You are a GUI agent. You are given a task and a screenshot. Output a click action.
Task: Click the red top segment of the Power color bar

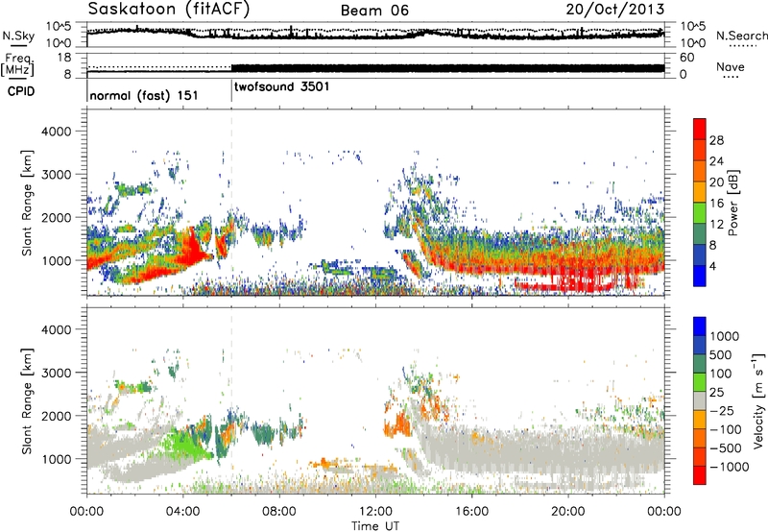point(700,130)
